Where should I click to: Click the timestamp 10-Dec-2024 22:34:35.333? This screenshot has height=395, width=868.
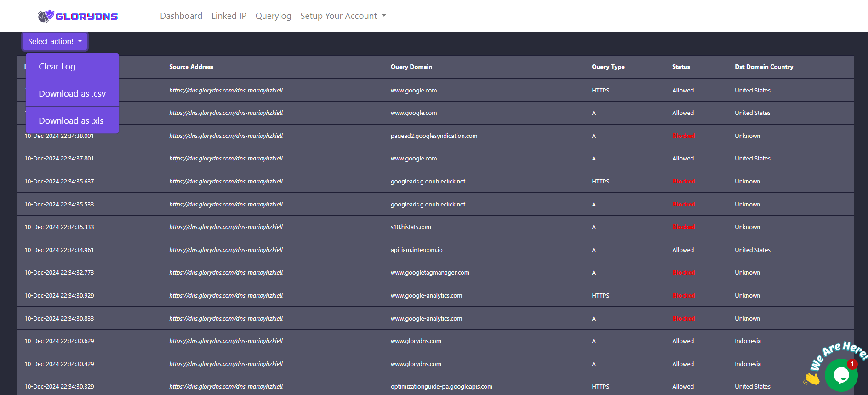pos(59,227)
